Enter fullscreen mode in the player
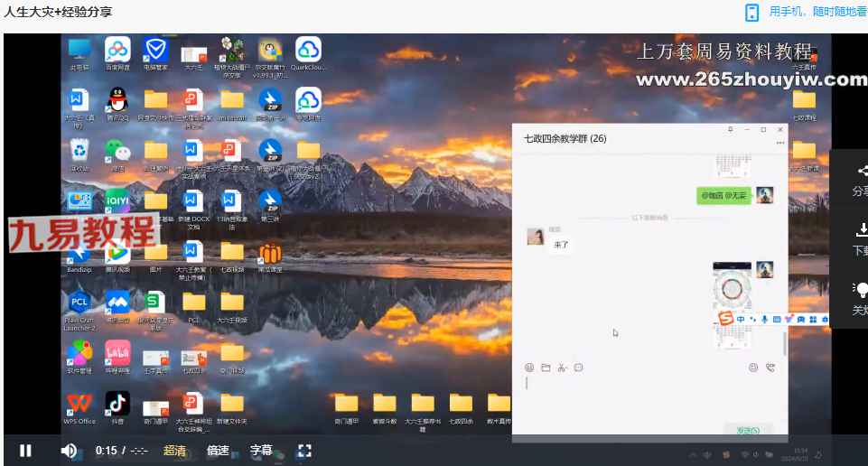This screenshot has height=466, width=868. coord(304,451)
